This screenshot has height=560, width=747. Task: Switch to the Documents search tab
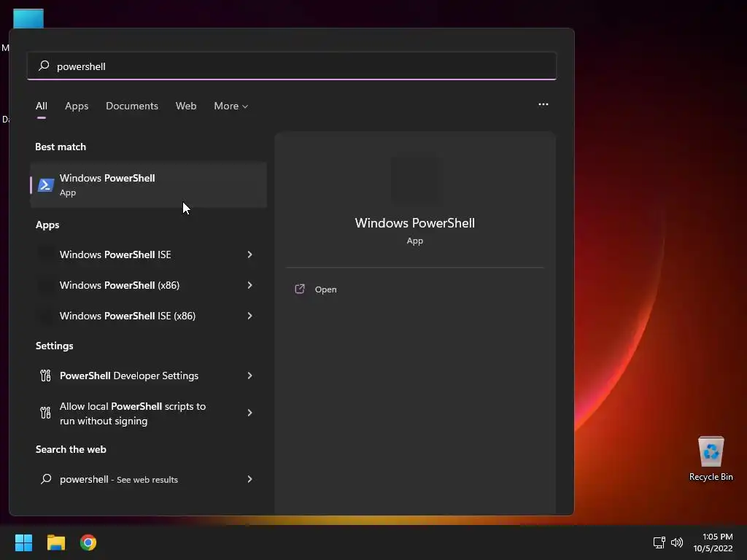132,106
